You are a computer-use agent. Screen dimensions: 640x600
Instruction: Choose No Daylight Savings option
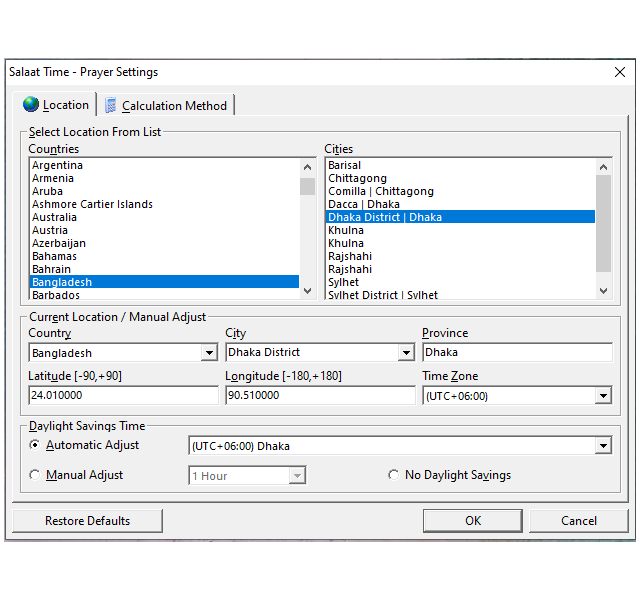[393, 475]
